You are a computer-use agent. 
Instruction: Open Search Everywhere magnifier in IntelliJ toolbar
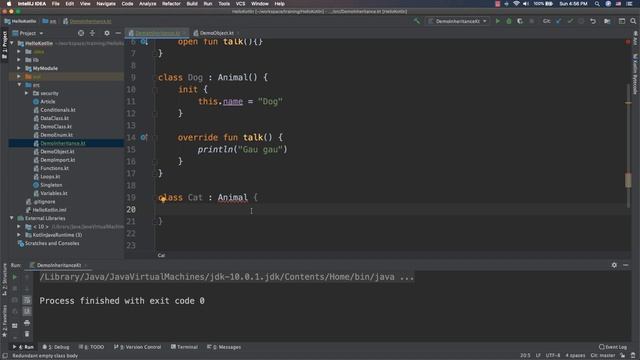click(633, 21)
